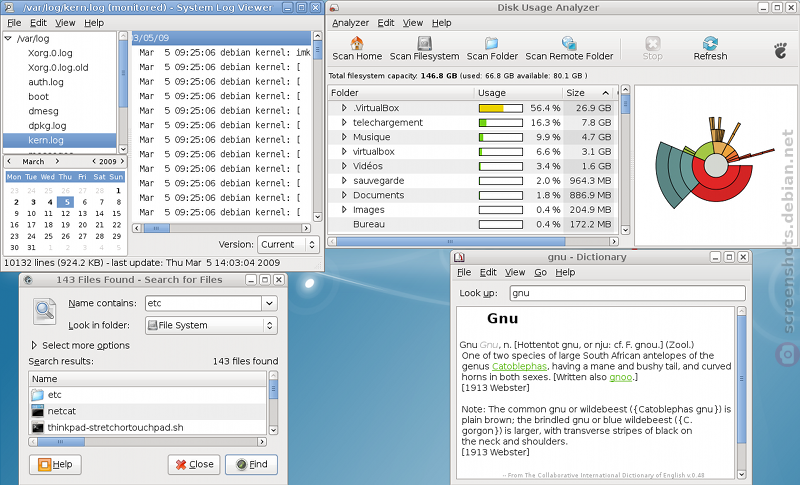Click the horizontal scrollbar of log text
Viewport: 800px width, 485px height.
[221, 228]
